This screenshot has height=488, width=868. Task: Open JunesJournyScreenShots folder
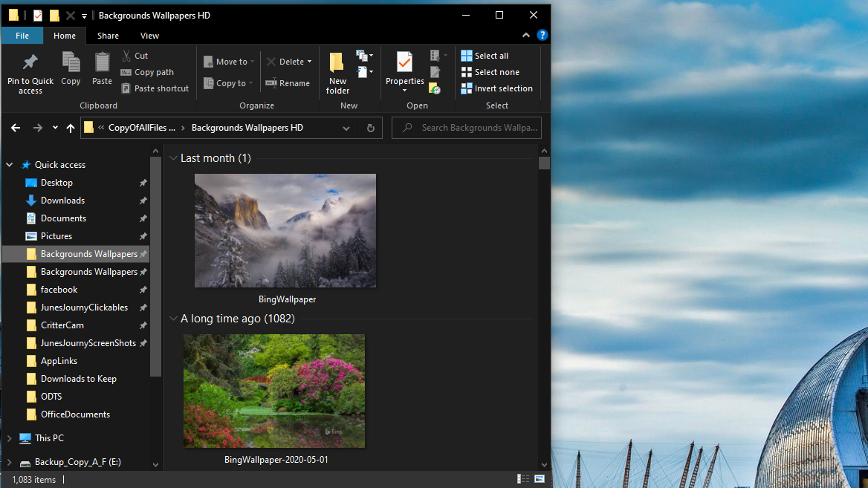click(x=88, y=343)
